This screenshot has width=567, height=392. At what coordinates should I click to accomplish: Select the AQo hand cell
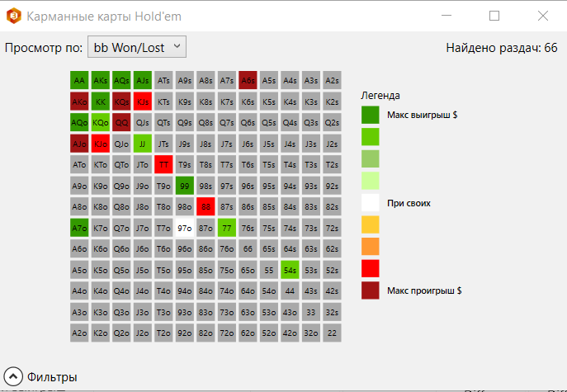79,123
